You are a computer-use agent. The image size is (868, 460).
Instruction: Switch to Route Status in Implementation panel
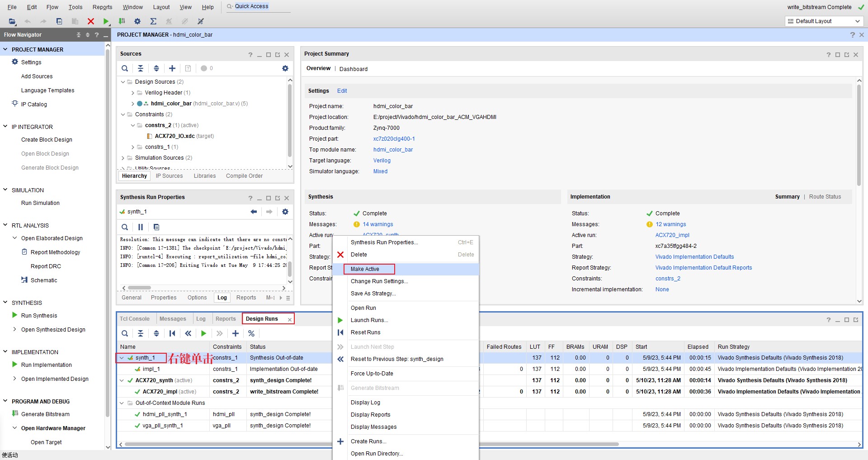[825, 197]
